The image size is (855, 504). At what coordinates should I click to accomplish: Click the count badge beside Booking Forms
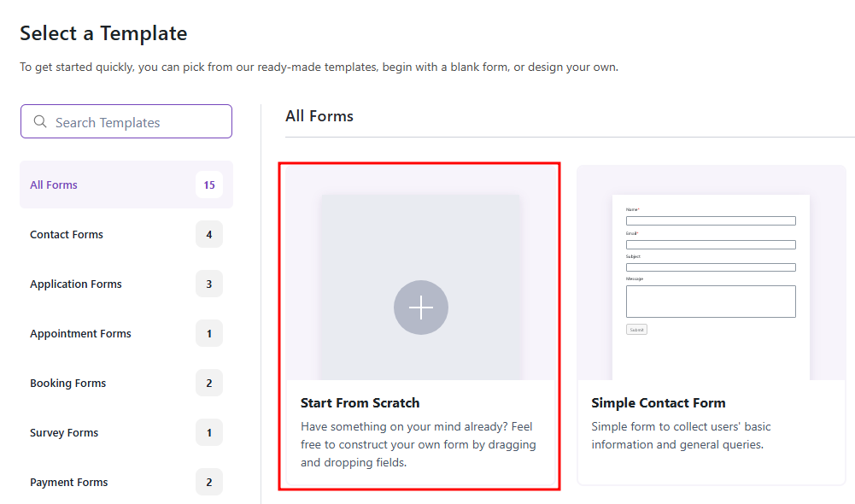(x=208, y=383)
